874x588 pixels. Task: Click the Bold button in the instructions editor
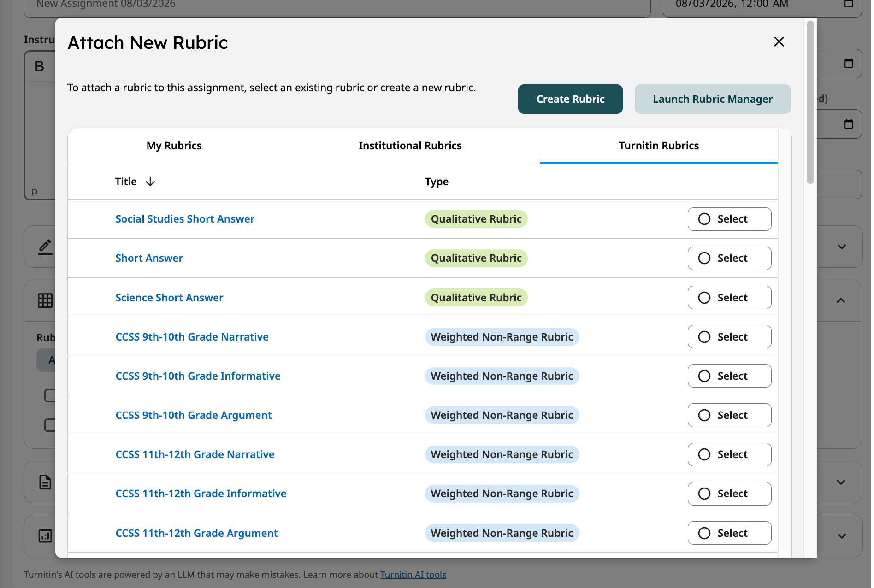point(40,66)
